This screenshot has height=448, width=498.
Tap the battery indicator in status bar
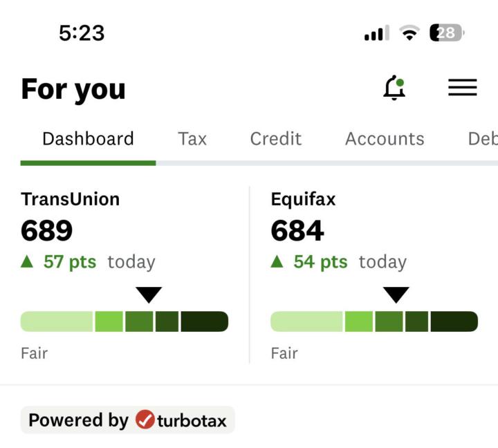447,32
